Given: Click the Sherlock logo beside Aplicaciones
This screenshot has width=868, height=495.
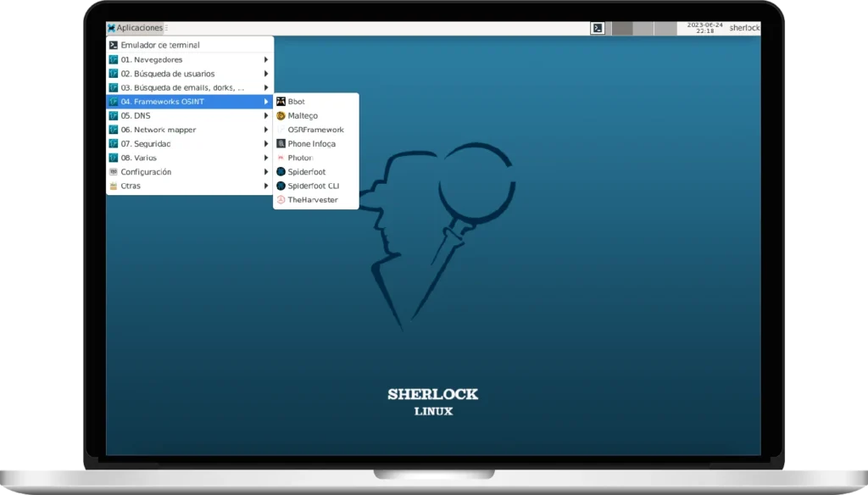Looking at the screenshot, I should 110,27.
